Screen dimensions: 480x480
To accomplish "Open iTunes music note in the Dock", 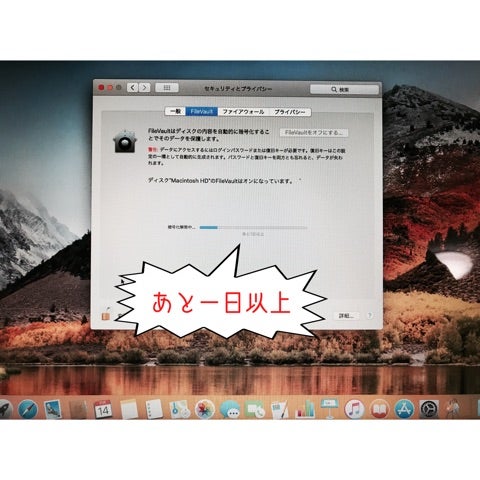I will pyautogui.click(x=354, y=409).
